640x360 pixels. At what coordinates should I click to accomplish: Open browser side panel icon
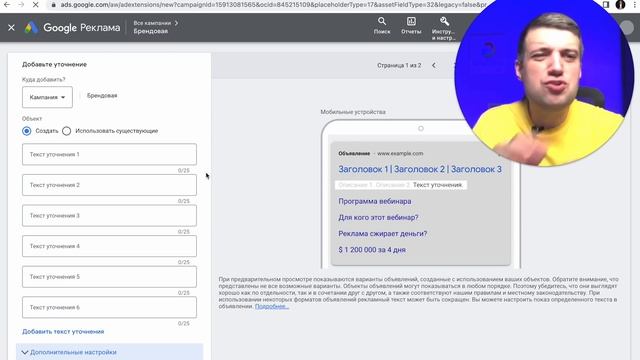pyautogui.click(x=606, y=5)
